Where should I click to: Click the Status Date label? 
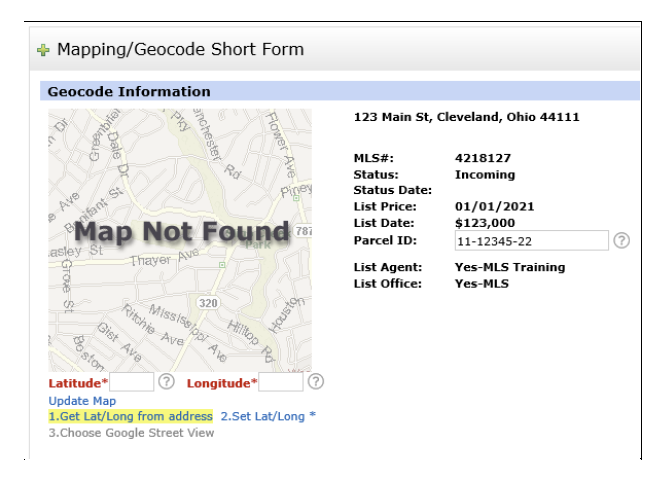(393, 190)
